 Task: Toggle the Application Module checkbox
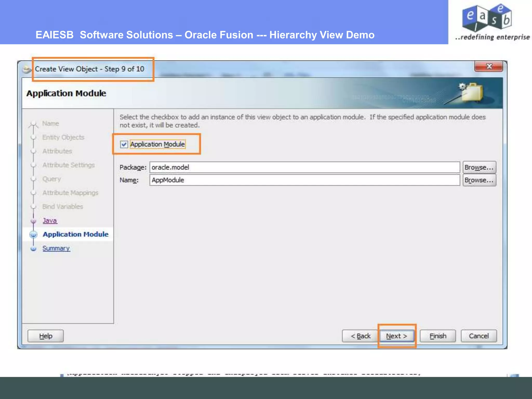124,144
